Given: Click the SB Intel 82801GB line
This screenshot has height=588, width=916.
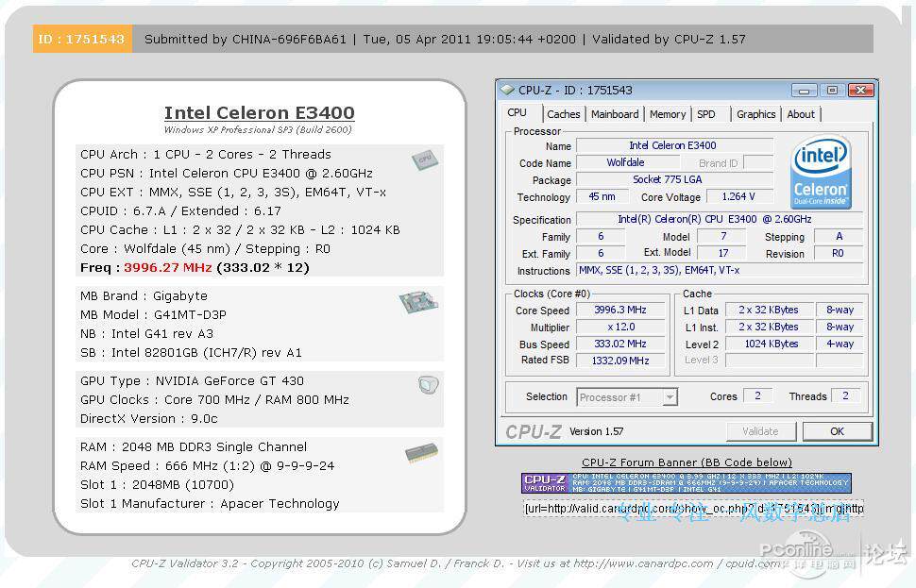Looking at the screenshot, I should pyautogui.click(x=191, y=353).
